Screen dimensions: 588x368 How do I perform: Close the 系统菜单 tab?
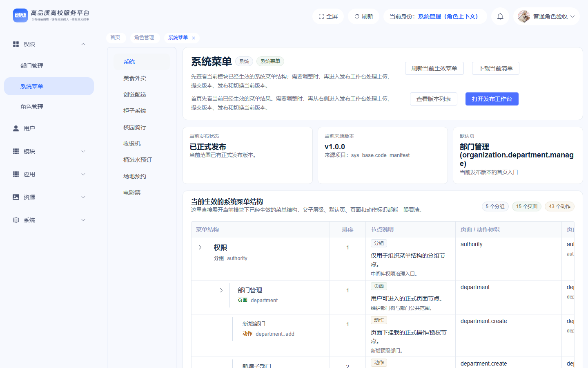click(x=194, y=38)
